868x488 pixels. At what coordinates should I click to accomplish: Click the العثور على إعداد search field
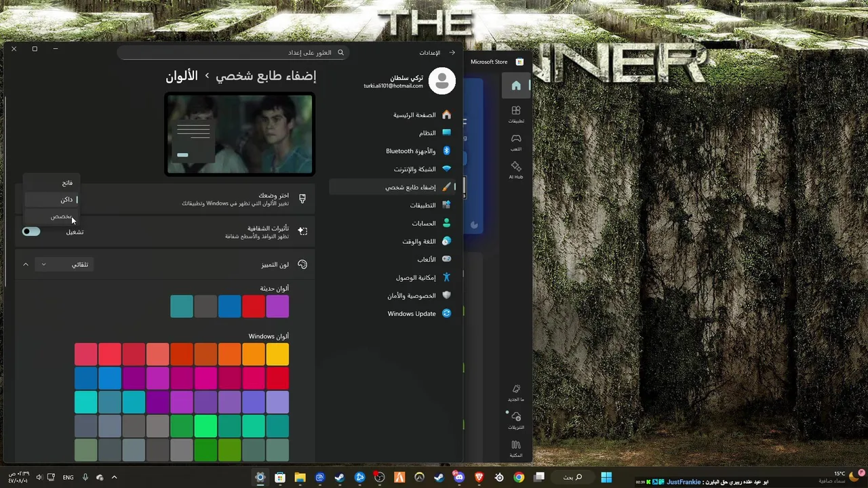click(x=233, y=52)
